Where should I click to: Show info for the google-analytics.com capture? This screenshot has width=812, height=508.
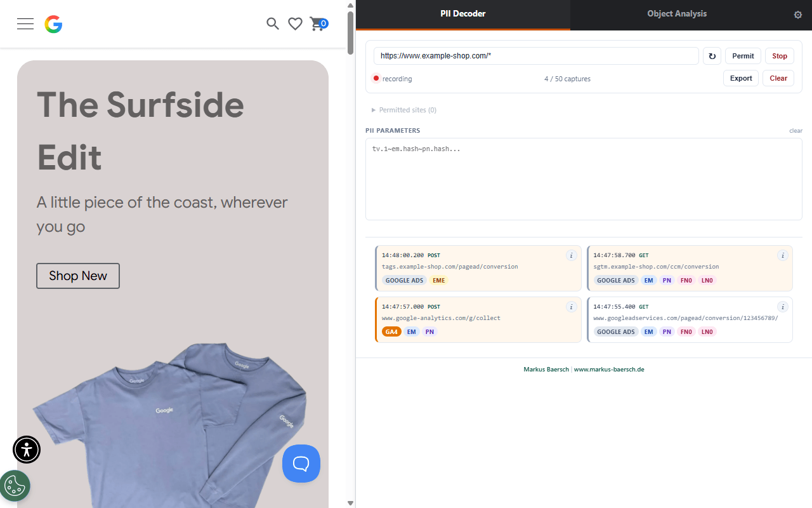[x=571, y=307]
